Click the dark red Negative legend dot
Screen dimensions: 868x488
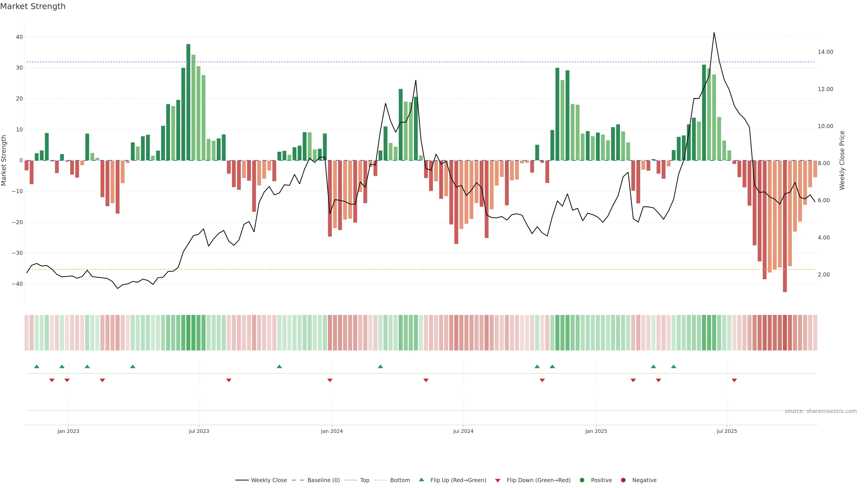point(623,480)
